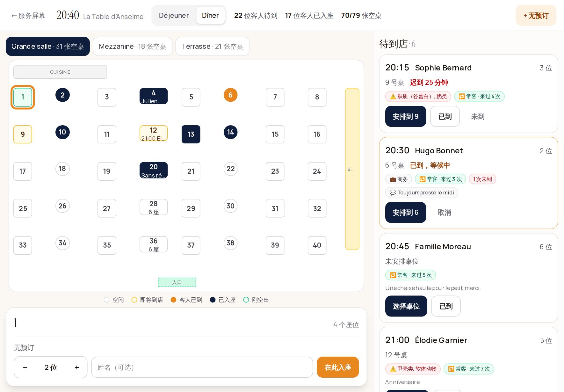Screen dimensions: 564x392
Task: Select occupied table 13
Action: [191, 134]
